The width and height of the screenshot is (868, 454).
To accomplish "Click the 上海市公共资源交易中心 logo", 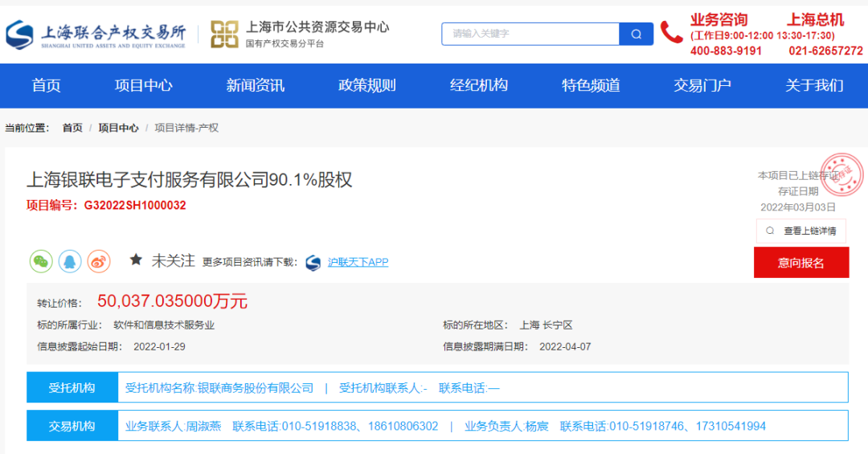I will pyautogui.click(x=300, y=35).
